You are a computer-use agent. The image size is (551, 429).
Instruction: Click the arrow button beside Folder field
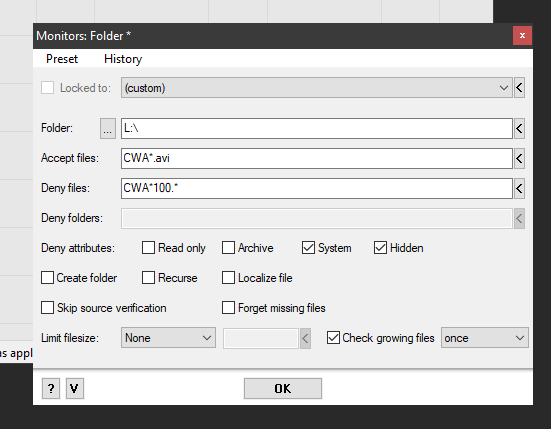tap(519, 128)
